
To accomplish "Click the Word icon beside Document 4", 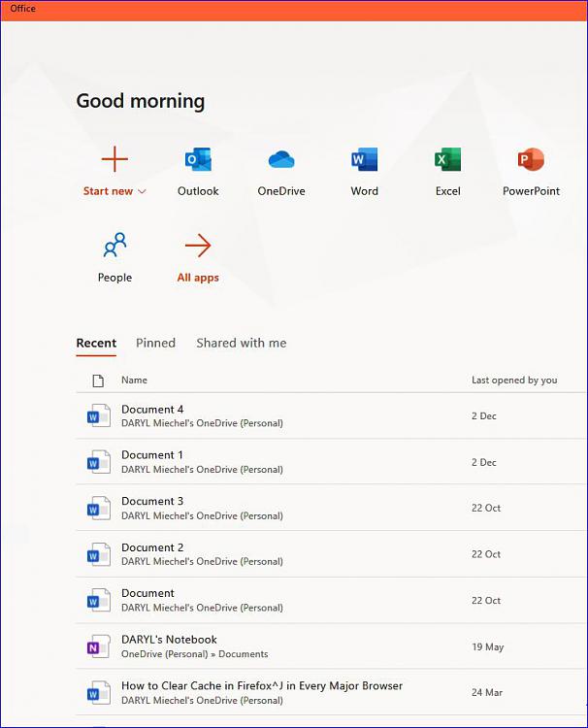I will pos(99,415).
